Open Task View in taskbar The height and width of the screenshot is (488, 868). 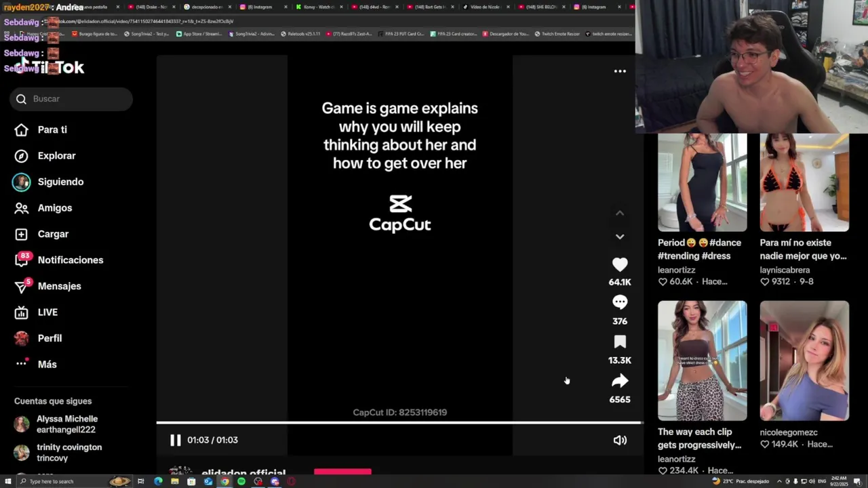(x=141, y=481)
